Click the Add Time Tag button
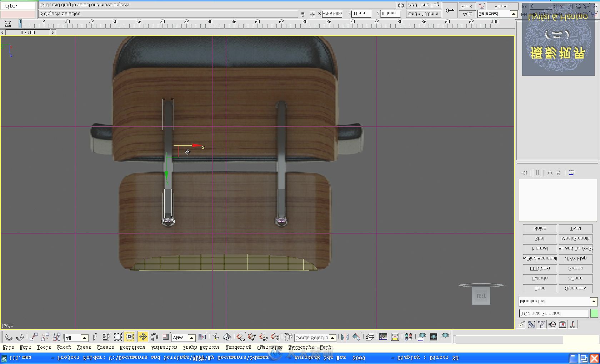Image resolution: width=600 pixels, height=364 pixels. coord(424,5)
